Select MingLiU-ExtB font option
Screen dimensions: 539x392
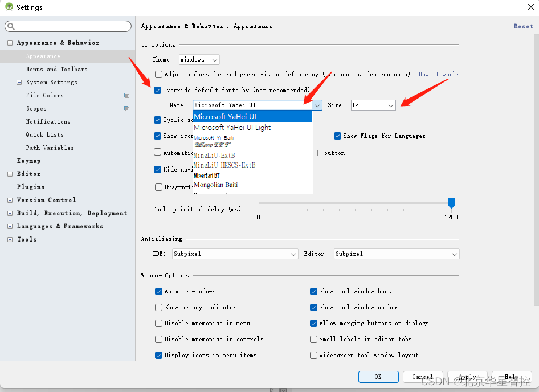252,155
